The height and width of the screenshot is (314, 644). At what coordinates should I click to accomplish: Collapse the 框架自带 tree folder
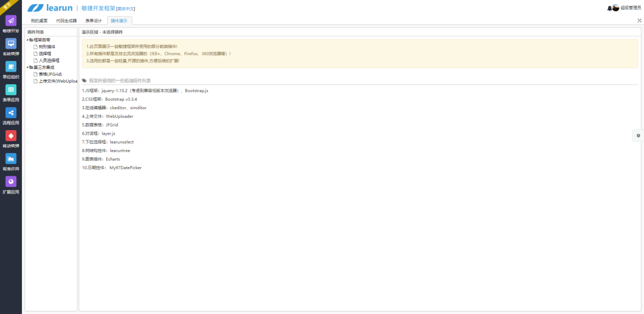point(27,40)
